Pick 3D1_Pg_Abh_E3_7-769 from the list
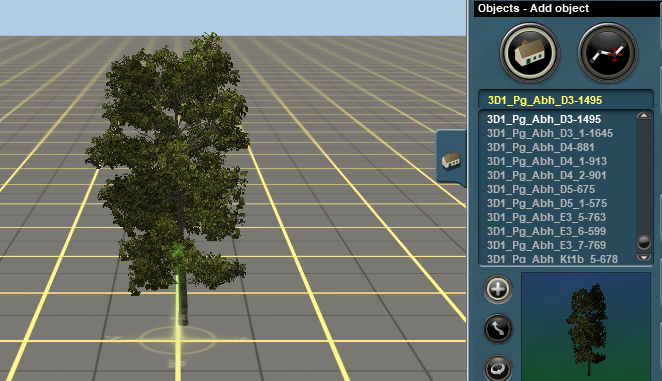 (546, 245)
